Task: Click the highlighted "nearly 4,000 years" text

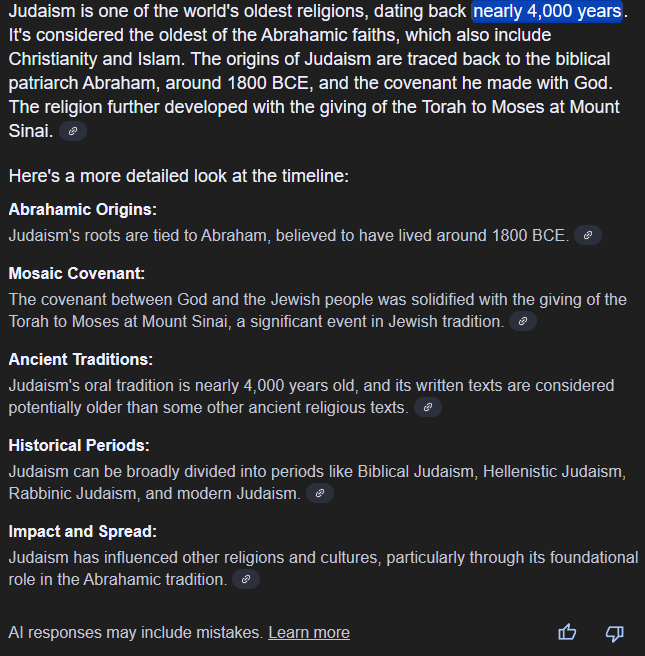Action: point(548,12)
